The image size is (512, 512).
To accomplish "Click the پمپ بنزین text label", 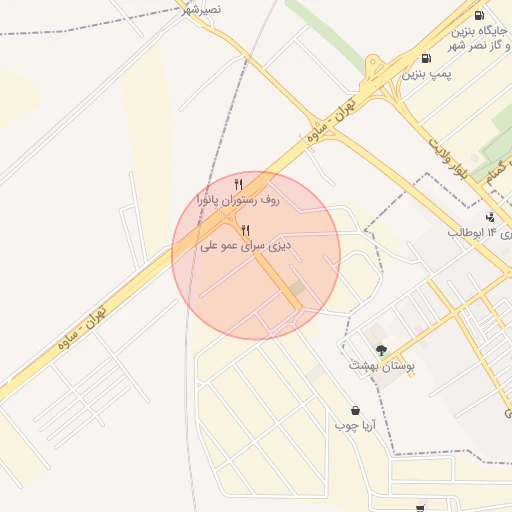I will [x=426, y=74].
